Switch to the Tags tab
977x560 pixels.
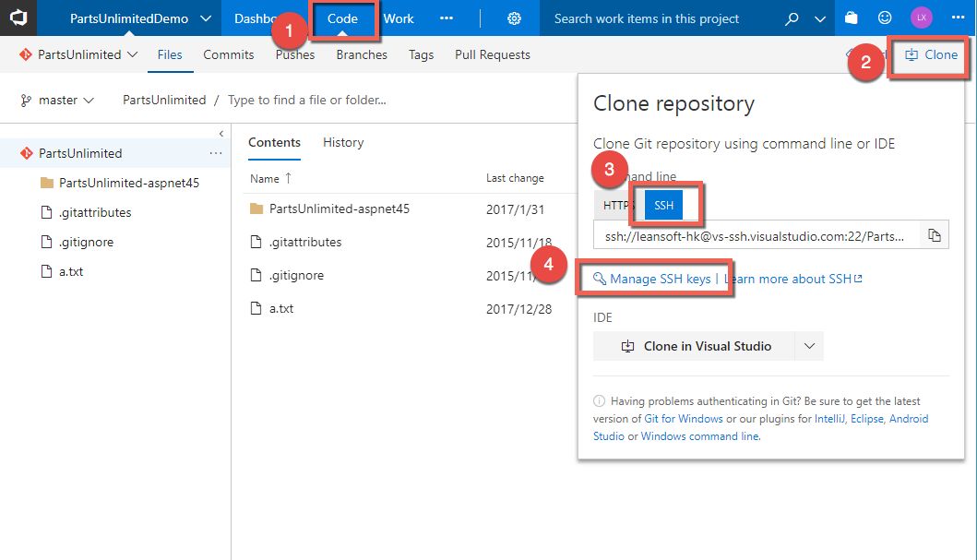pyautogui.click(x=422, y=54)
